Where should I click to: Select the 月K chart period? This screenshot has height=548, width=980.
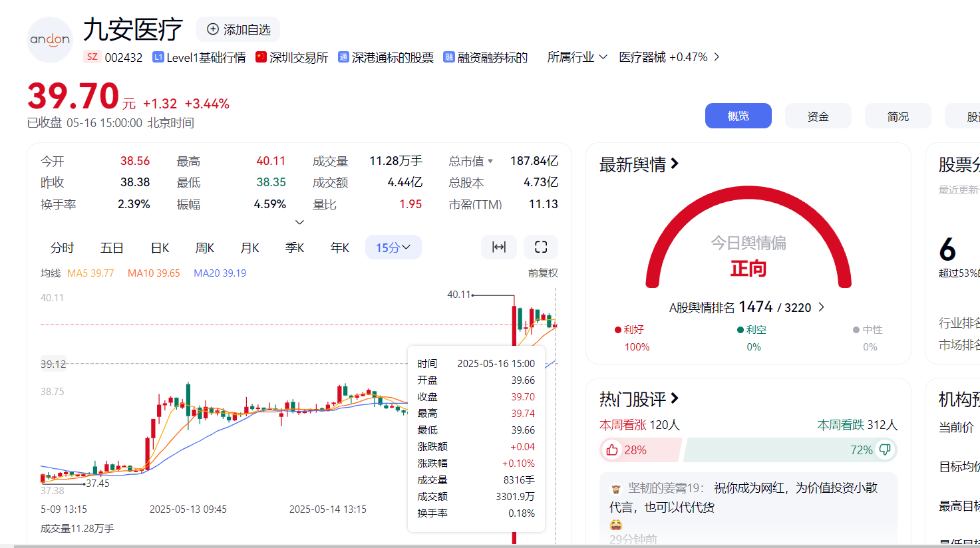249,247
